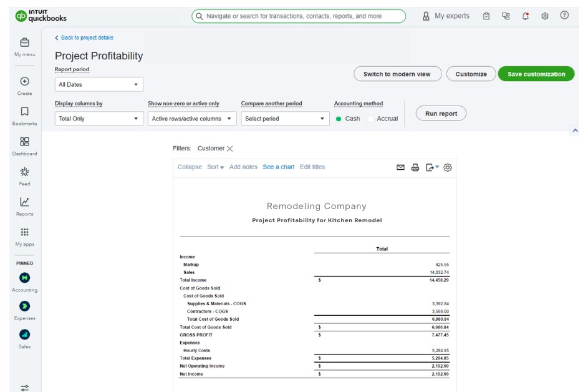
Task: Open the Dashboard from sidebar
Action: 24,143
